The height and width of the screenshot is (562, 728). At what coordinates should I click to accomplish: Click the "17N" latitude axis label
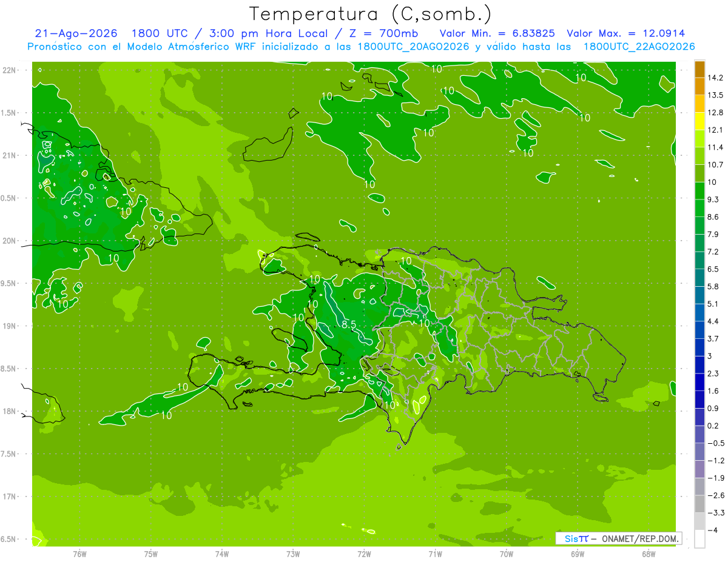click(10, 497)
